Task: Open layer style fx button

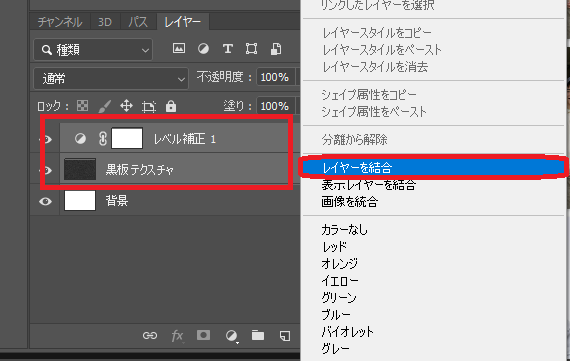Action: coord(177,336)
